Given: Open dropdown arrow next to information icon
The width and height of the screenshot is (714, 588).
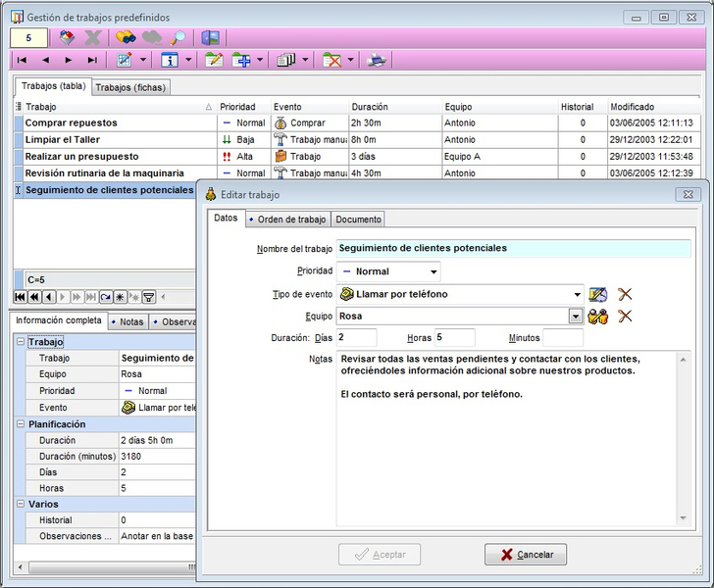Looking at the screenshot, I should 188,60.
